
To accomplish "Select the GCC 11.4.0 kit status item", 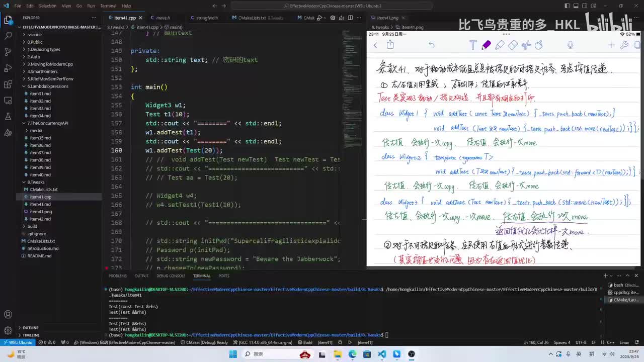I will click(x=262, y=342).
